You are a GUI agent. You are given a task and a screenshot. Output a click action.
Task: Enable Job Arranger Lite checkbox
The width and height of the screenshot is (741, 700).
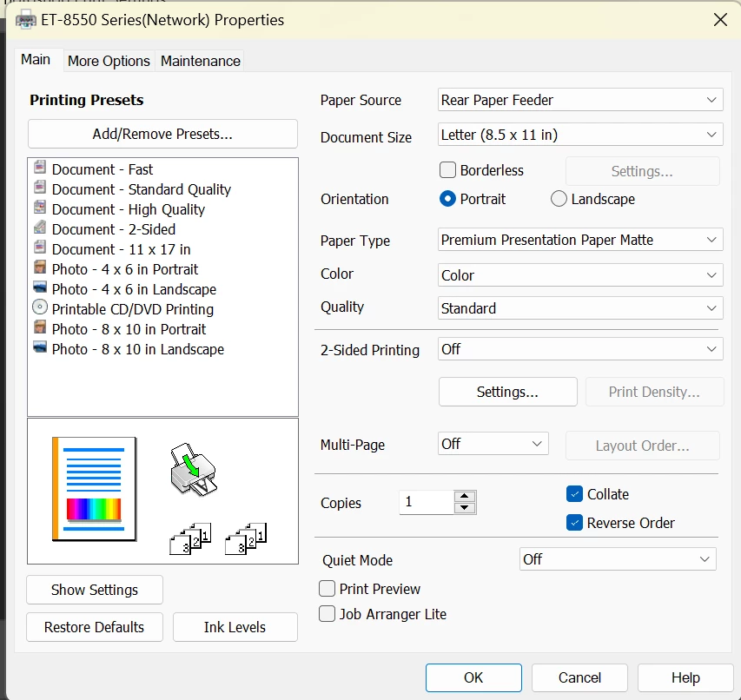(x=327, y=614)
